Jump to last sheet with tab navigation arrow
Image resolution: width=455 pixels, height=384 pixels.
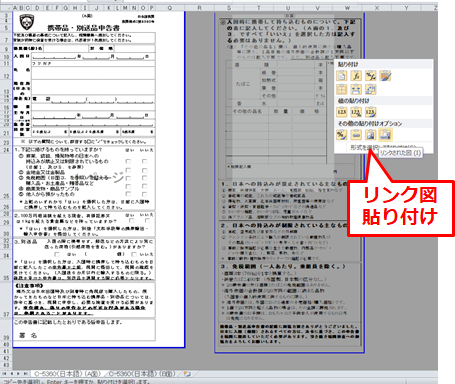(25, 374)
